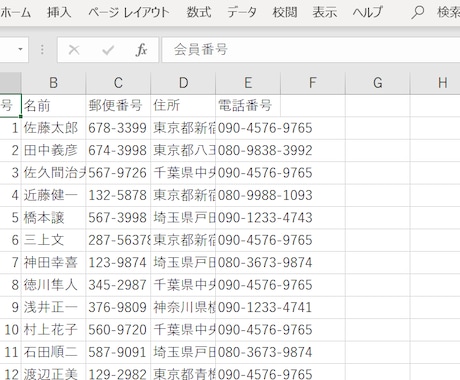Click the search magnifier icon in ribbon
This screenshot has height=380, width=460.
click(x=417, y=13)
